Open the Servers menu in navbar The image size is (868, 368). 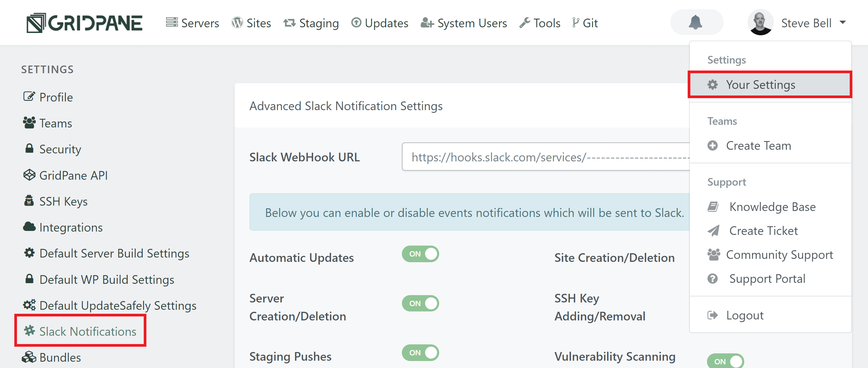pyautogui.click(x=193, y=23)
